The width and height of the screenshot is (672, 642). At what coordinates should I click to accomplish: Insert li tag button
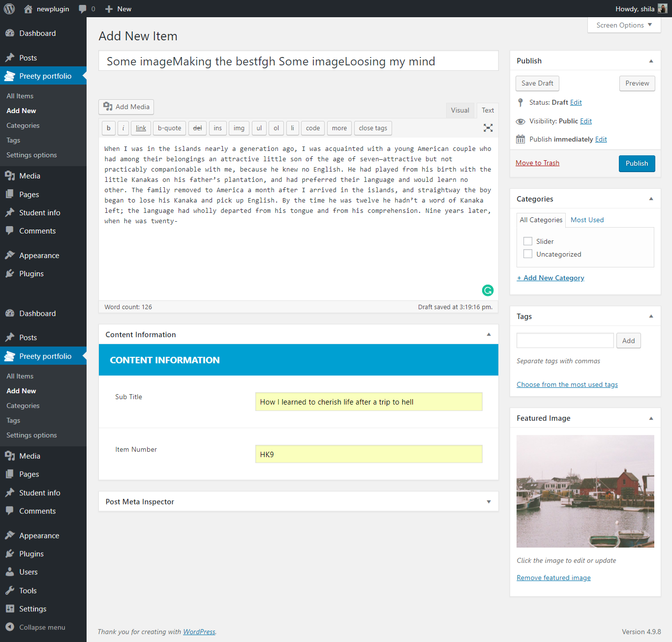tap(292, 128)
